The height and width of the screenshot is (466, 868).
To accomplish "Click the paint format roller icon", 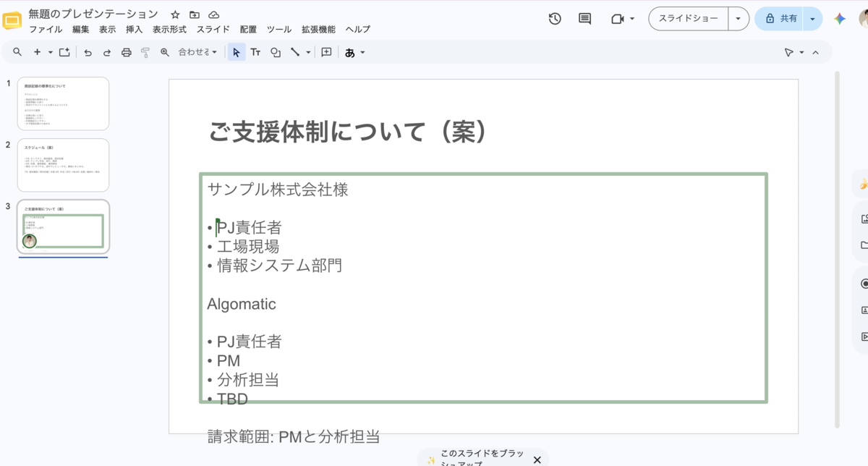I will pyautogui.click(x=145, y=52).
